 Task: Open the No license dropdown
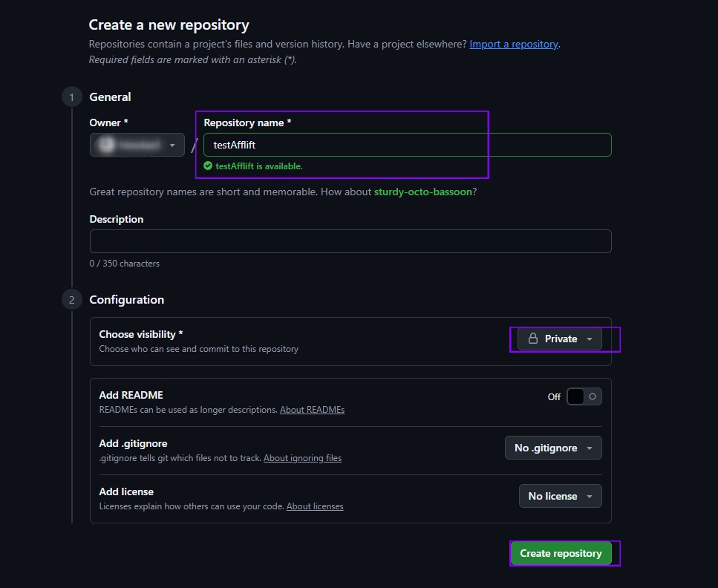(x=560, y=496)
